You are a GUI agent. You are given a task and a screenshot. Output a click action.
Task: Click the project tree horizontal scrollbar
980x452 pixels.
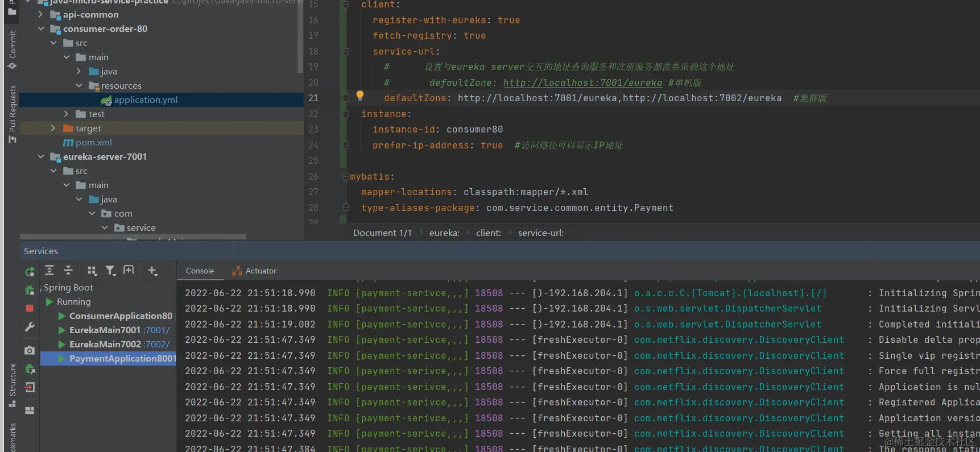point(133,237)
